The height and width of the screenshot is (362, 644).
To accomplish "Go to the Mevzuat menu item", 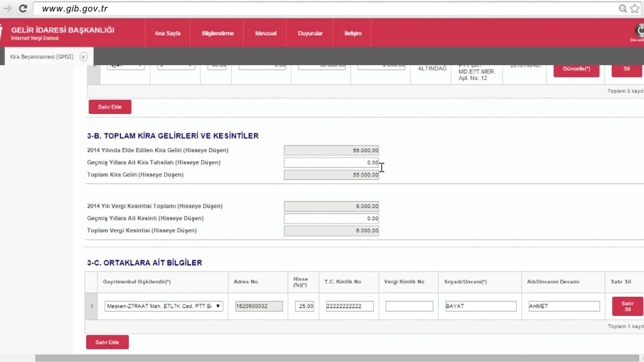I will coord(266,33).
